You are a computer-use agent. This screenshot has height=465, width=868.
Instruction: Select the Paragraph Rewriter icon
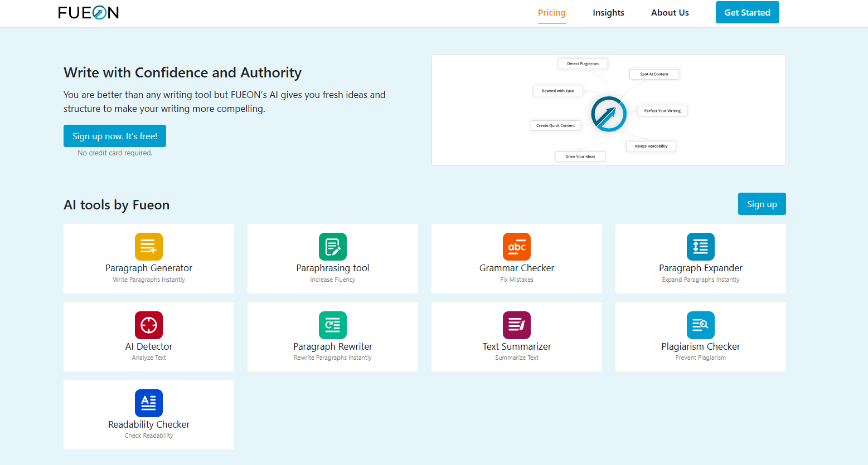click(333, 325)
